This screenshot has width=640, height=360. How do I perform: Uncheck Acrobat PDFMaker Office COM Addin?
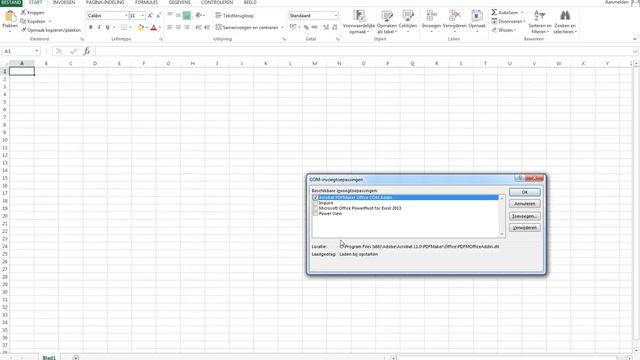tap(315, 198)
